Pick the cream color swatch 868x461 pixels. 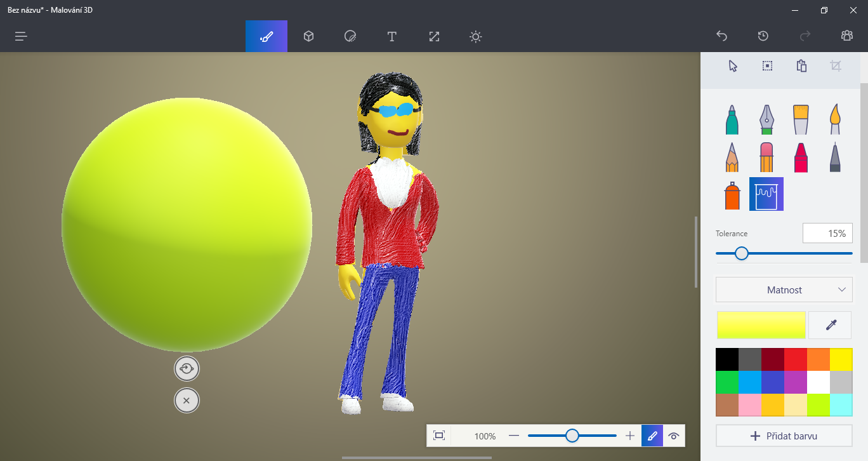click(796, 405)
